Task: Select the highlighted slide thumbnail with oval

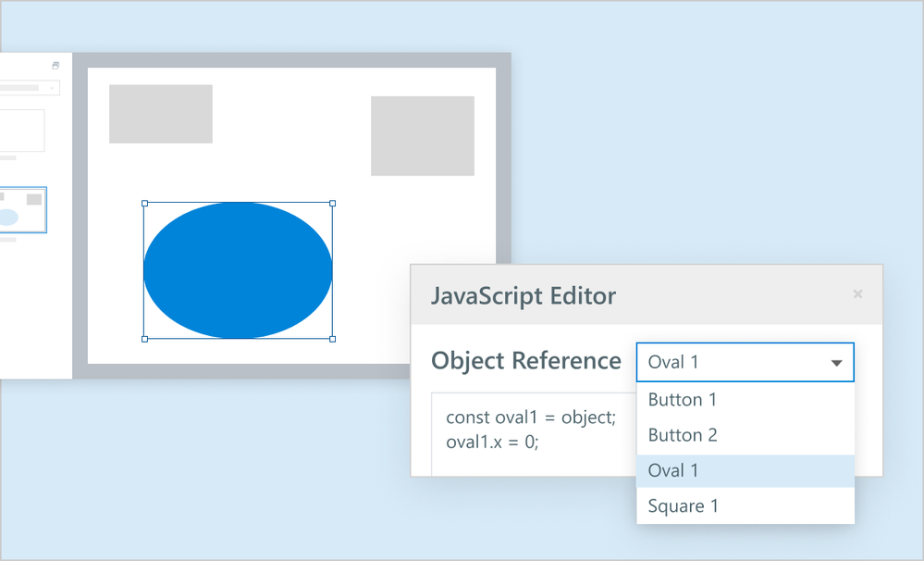Action: (x=22, y=210)
